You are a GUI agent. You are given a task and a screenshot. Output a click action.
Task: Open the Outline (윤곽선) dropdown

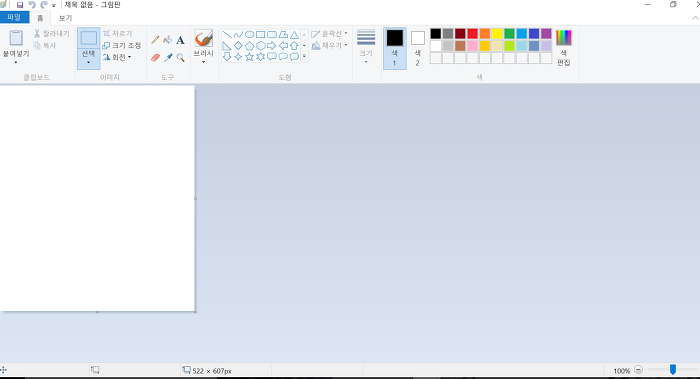click(329, 33)
